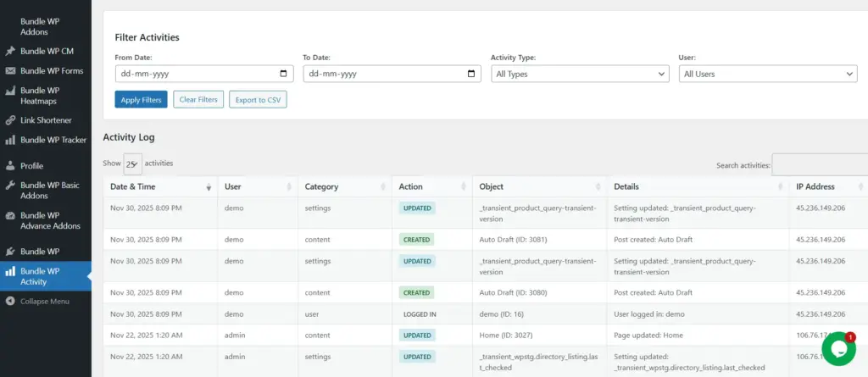Click 'User logged in: demo' details cell
Viewport: 868px width, 377px height.
tap(698, 314)
